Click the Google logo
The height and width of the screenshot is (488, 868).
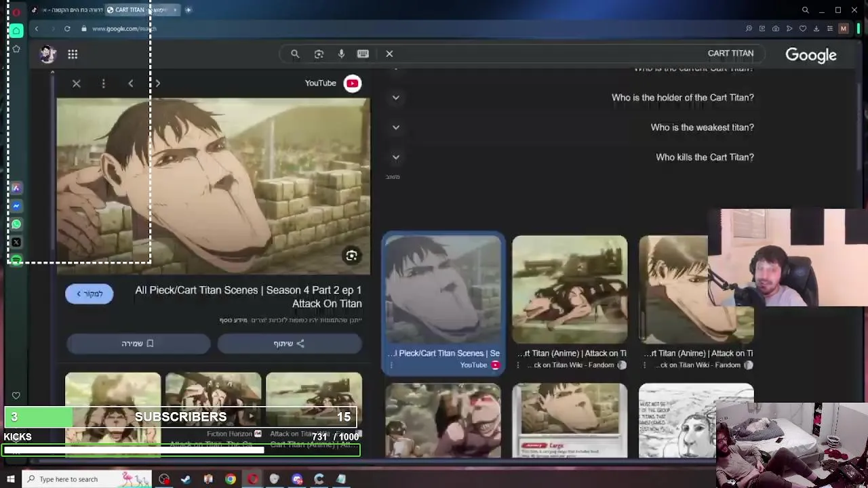811,55
